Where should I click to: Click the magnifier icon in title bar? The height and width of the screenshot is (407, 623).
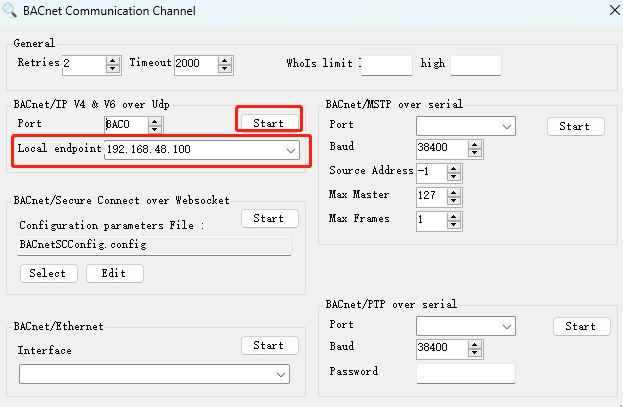[9, 10]
